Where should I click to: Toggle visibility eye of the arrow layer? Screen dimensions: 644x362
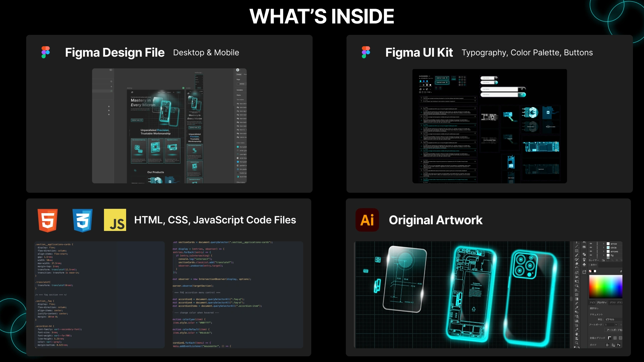tap(591, 244)
